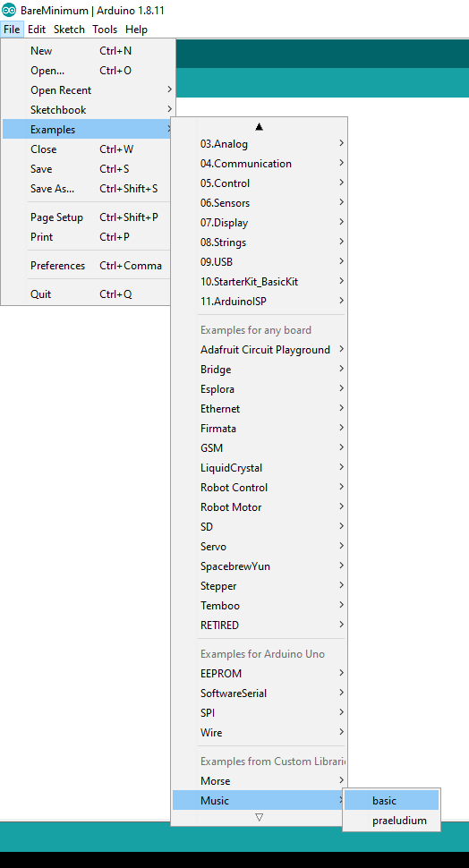The width and height of the screenshot is (469, 868).
Task: Choose Preferences from the File menu
Action: 89,266
